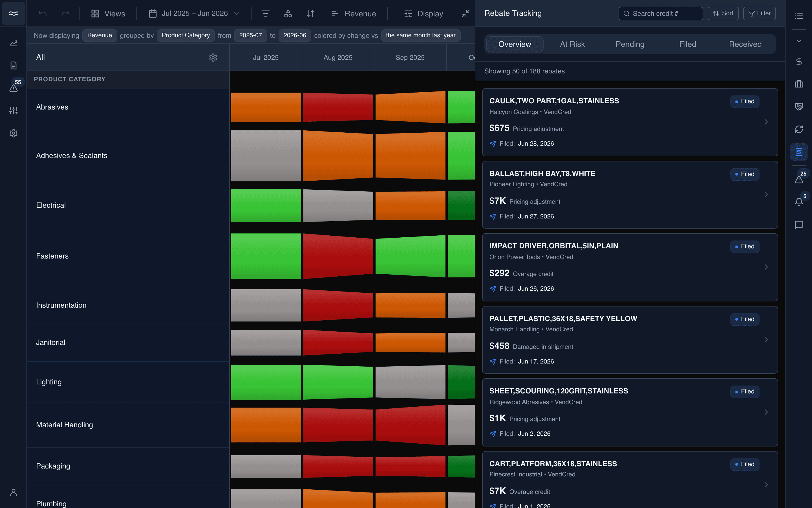The image size is (812, 508).
Task: Change the 'the same month last year' comparison chip
Action: (x=420, y=35)
